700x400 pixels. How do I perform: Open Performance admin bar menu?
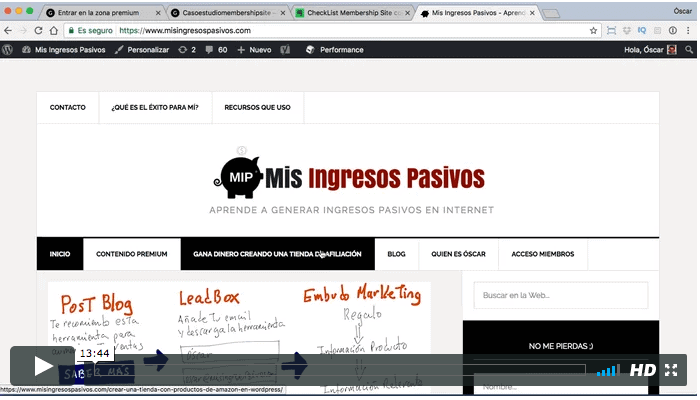(334, 50)
